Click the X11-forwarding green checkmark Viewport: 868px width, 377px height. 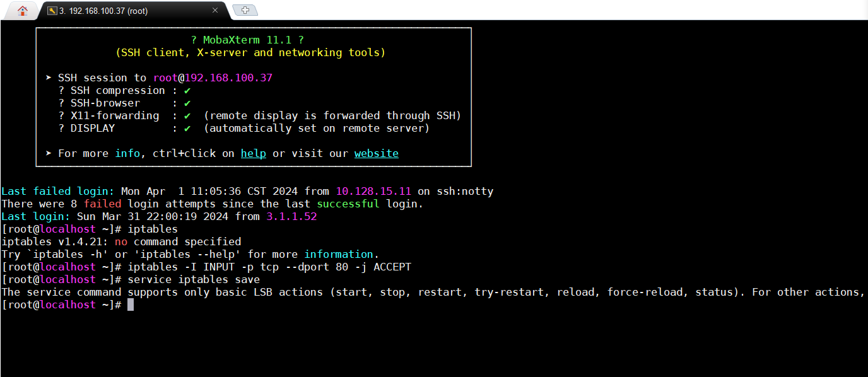click(x=187, y=116)
